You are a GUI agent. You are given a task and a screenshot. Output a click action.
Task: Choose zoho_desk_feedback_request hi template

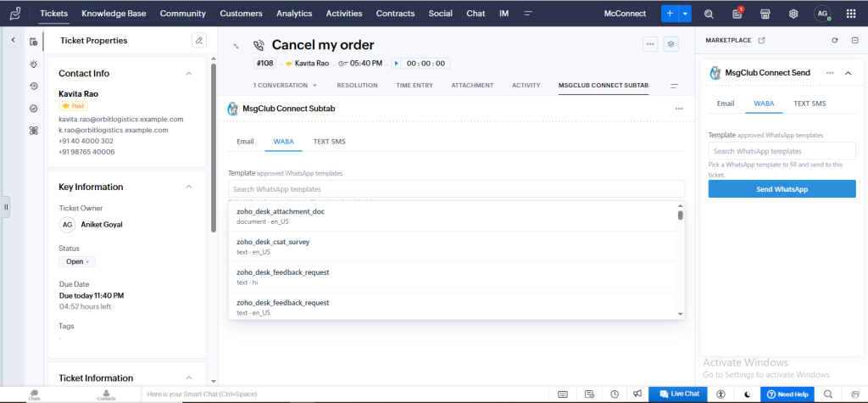pyautogui.click(x=453, y=277)
